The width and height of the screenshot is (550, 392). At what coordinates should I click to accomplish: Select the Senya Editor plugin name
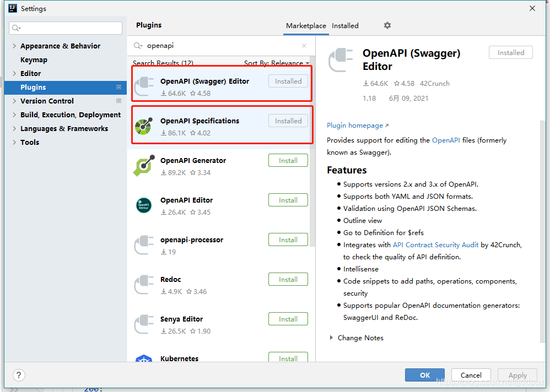(181, 319)
